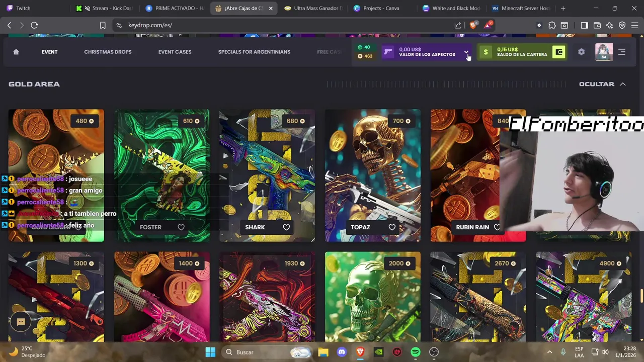Open the 4900 coin case

coord(584,297)
